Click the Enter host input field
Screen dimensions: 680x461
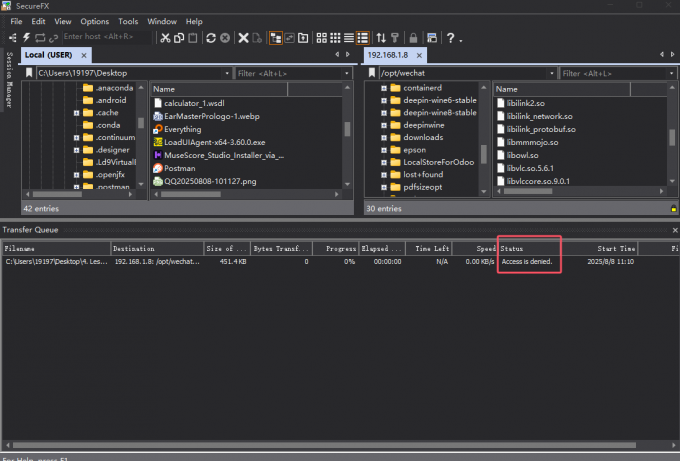click(x=107, y=37)
